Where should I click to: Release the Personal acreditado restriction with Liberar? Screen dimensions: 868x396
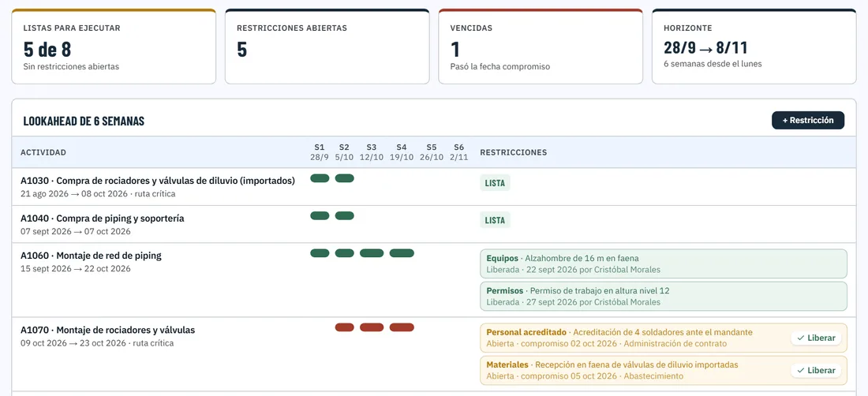pos(815,338)
